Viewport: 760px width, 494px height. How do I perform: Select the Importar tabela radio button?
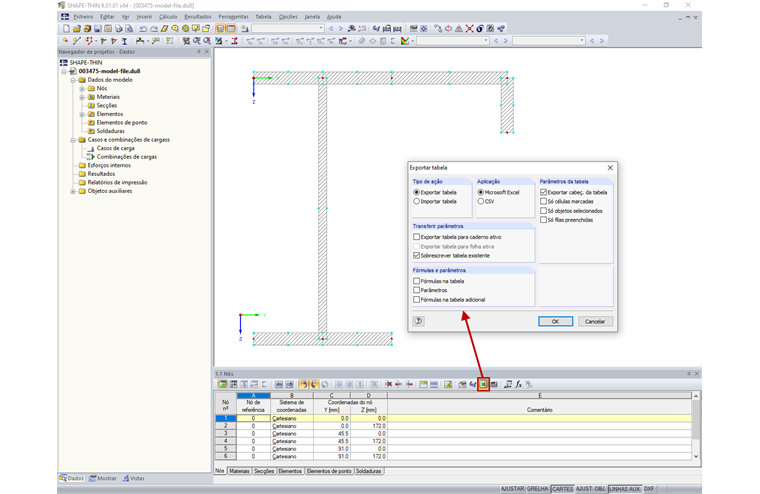click(x=416, y=201)
